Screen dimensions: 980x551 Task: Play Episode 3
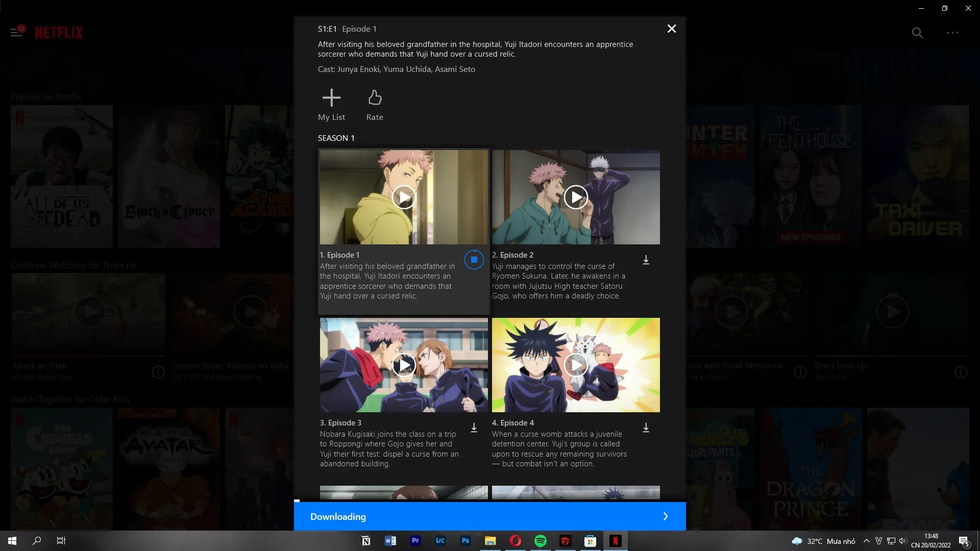coord(404,365)
